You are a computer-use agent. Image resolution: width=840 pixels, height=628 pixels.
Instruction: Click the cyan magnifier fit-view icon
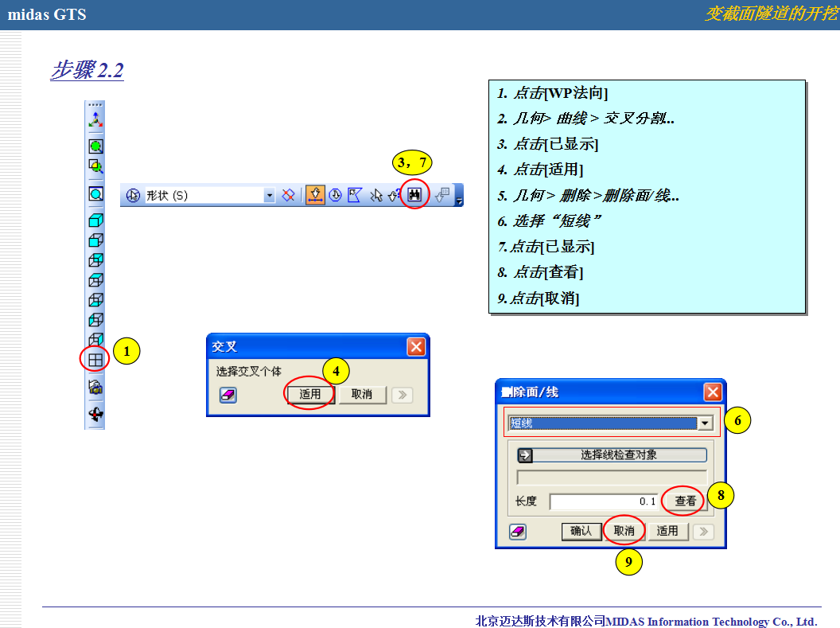click(x=96, y=194)
